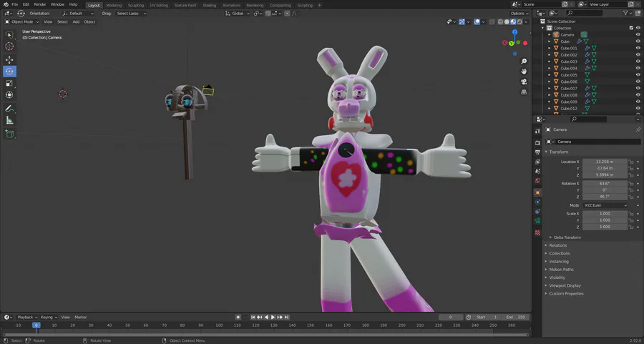644x344 pixels.
Task: Toggle Snap magnet in viewport header
Action: (x=268, y=14)
